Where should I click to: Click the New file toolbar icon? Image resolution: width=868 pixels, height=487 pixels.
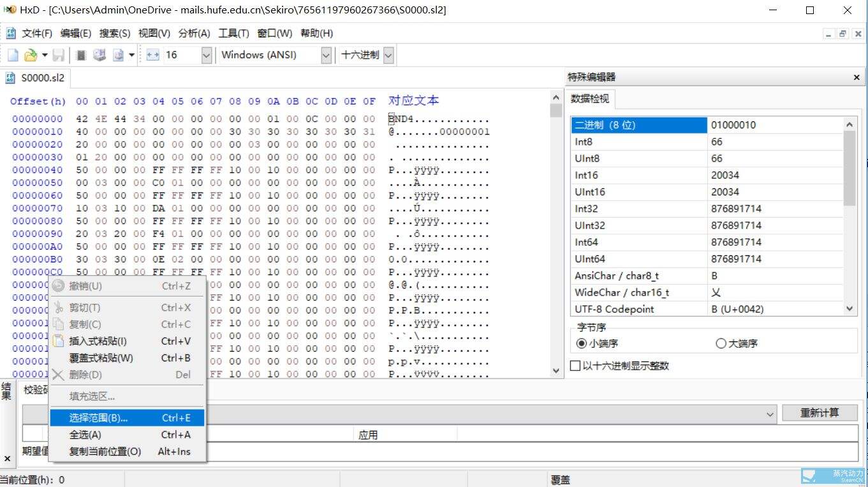point(13,56)
